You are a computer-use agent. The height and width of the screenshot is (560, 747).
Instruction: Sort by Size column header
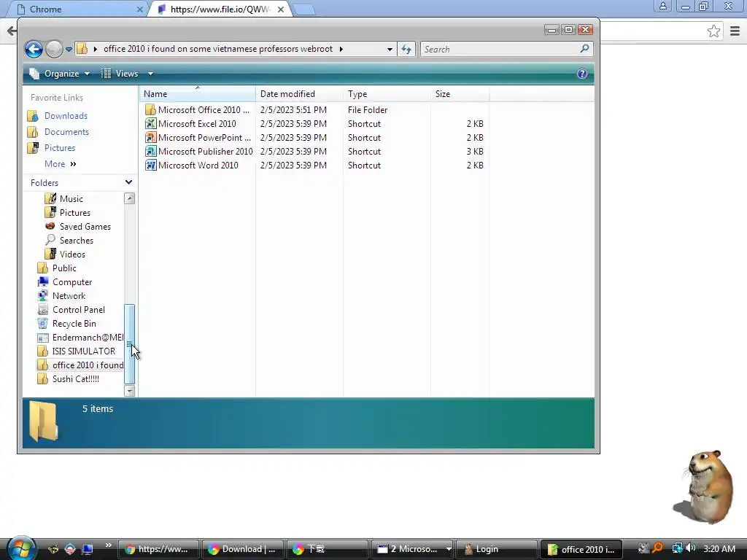tap(460, 94)
